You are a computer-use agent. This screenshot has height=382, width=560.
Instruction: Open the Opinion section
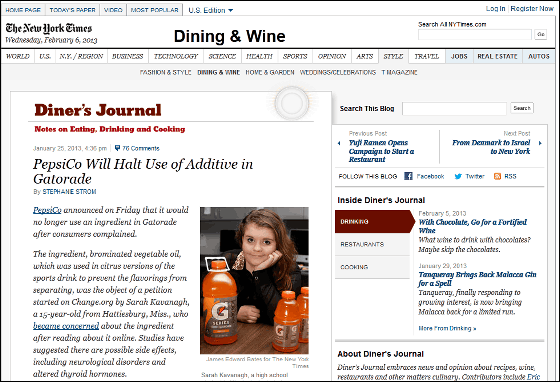332,56
